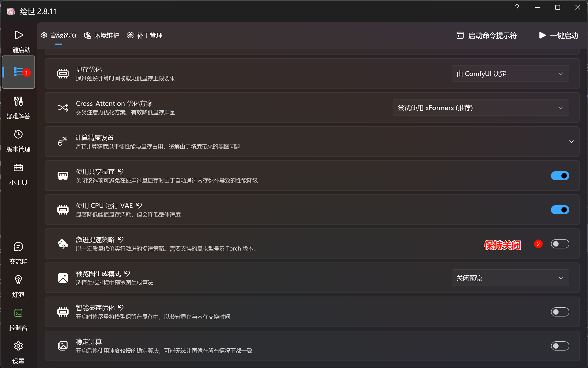Open Cross-Attention 优化方案 dropdown
Image resolution: width=588 pixels, height=368 pixels.
481,108
